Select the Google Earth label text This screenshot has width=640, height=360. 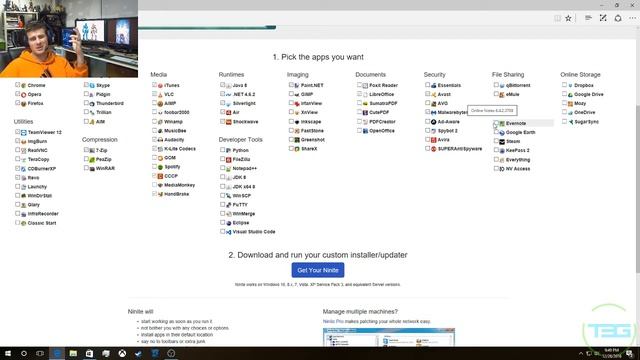(x=520, y=133)
